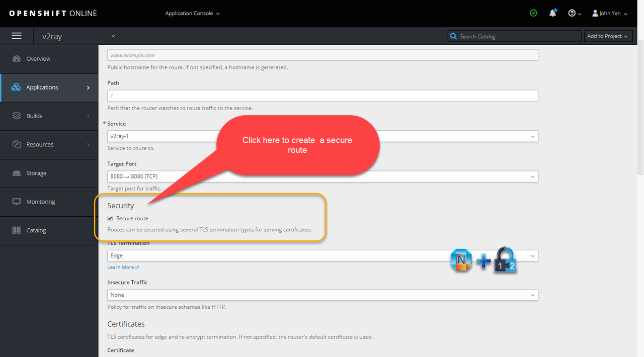Select Resources in the sidebar
Viewport: 644px width, 357px height.
point(49,145)
